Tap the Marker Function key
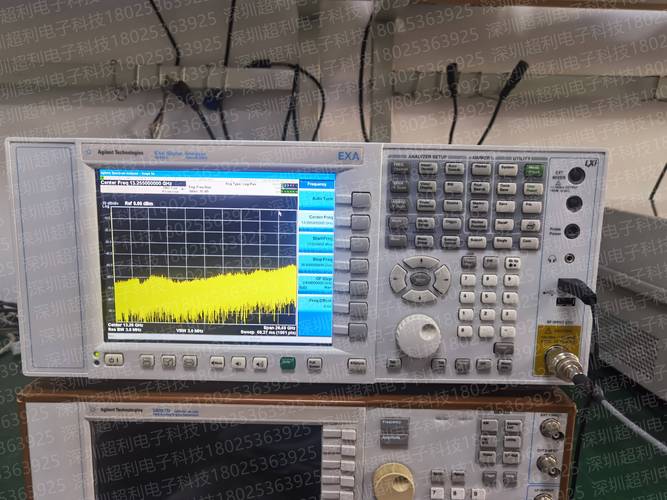 [478, 224]
